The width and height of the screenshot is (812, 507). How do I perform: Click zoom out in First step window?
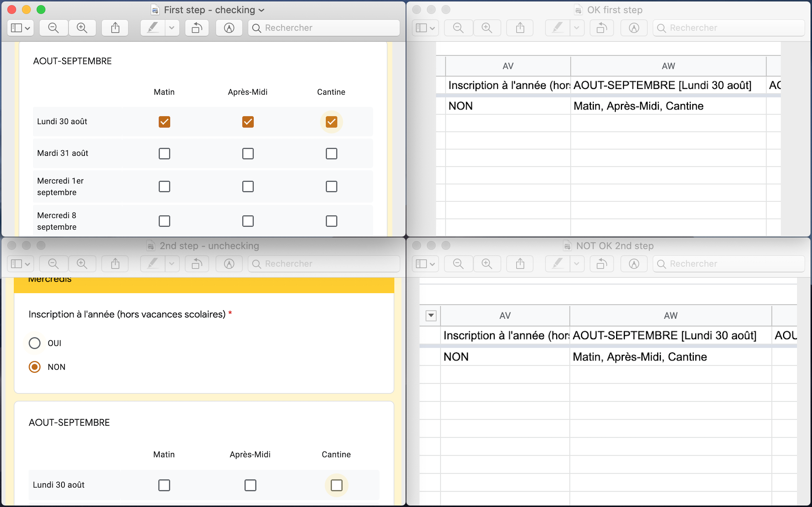[53, 28]
